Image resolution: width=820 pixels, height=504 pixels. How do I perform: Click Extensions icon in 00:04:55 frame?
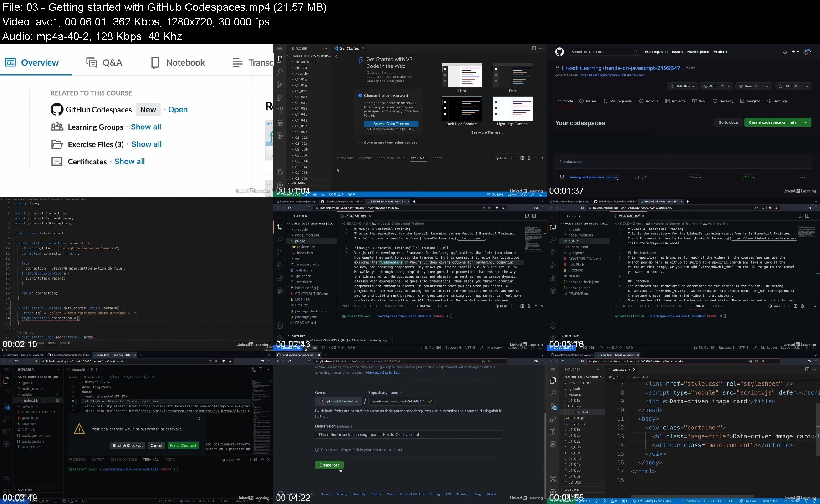point(553,431)
